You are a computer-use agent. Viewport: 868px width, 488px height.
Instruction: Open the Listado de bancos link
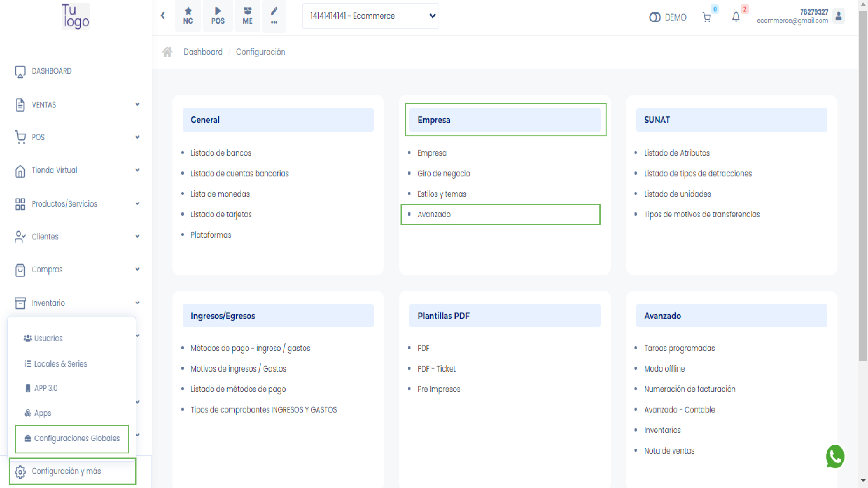(x=221, y=153)
